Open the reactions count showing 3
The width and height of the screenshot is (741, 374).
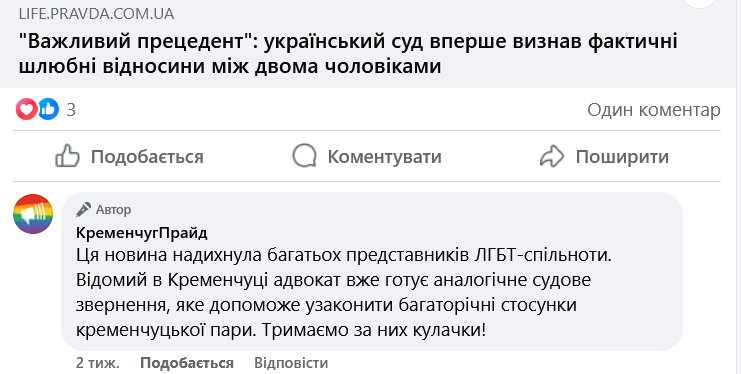coord(71,110)
